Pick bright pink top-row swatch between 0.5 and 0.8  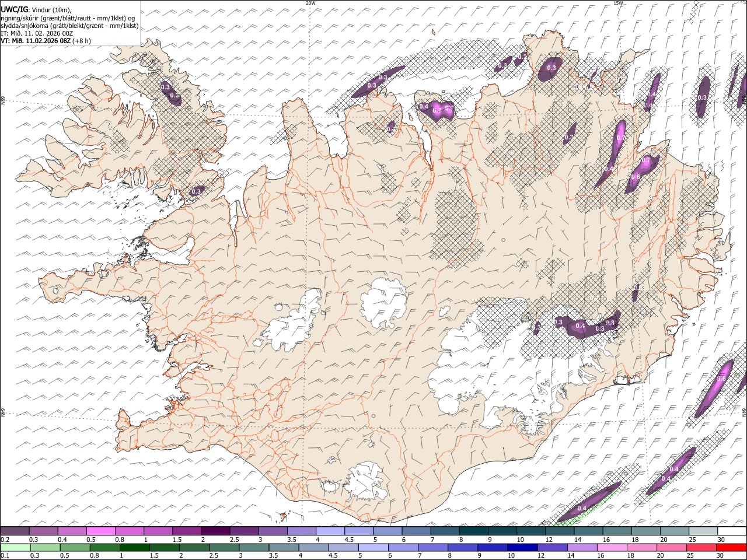(100, 531)
